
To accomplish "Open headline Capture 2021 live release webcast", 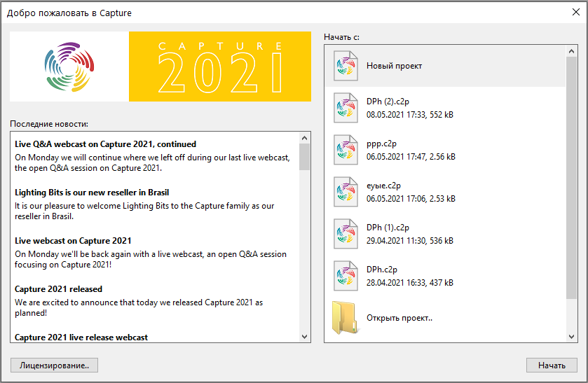I will (x=81, y=337).
